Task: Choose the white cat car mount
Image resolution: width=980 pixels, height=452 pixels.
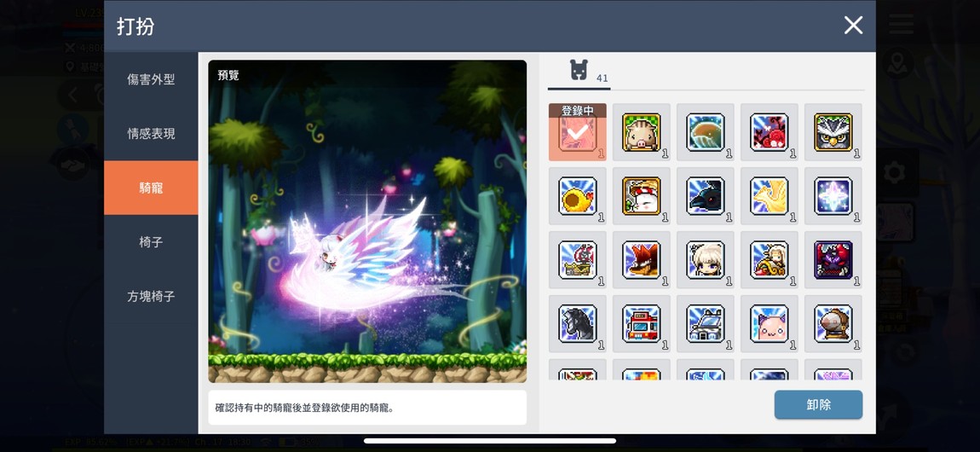Action: [705, 324]
